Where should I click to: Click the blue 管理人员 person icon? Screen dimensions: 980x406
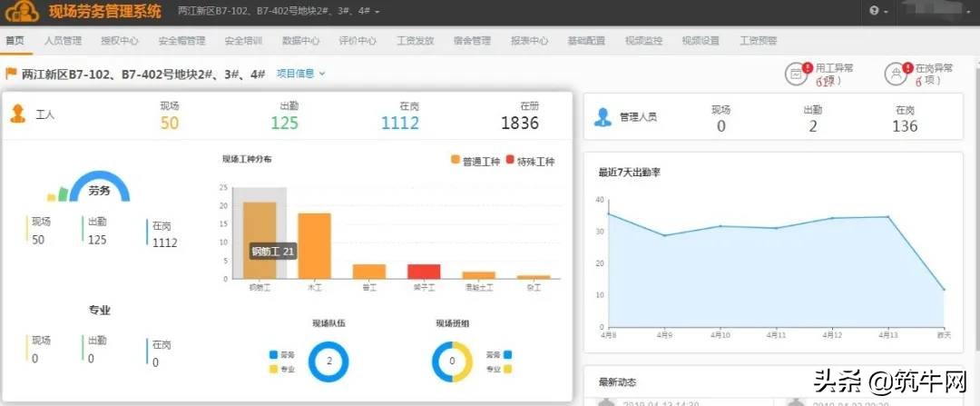tap(603, 116)
